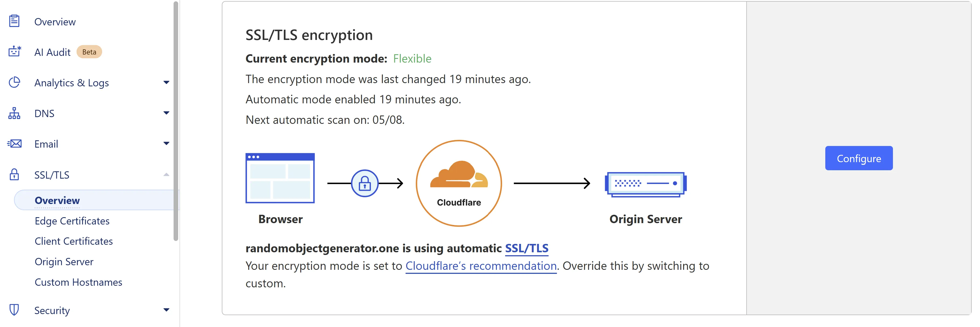Click the Overview clipboard icon
Viewport: 980px width, 327px height.
[x=14, y=21]
